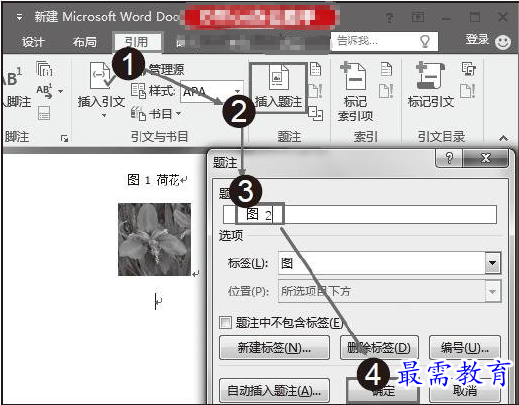Click the 自动插入题注(A)... button

tap(274, 390)
